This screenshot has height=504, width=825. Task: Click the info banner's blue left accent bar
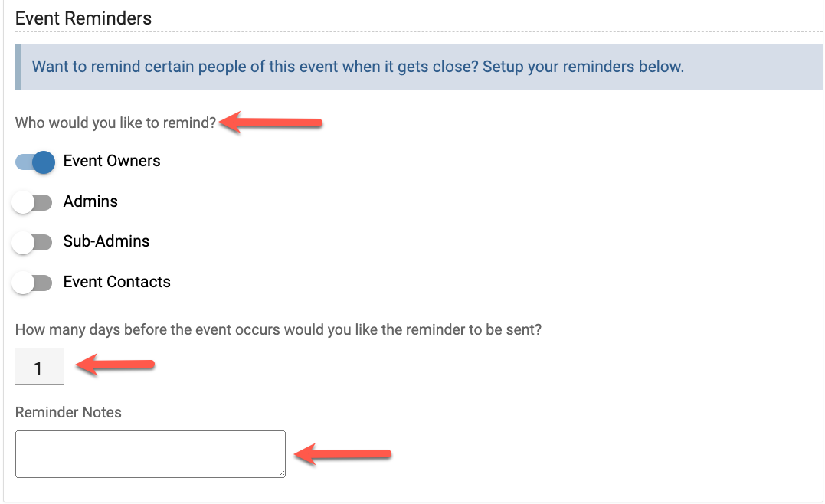click(x=18, y=67)
